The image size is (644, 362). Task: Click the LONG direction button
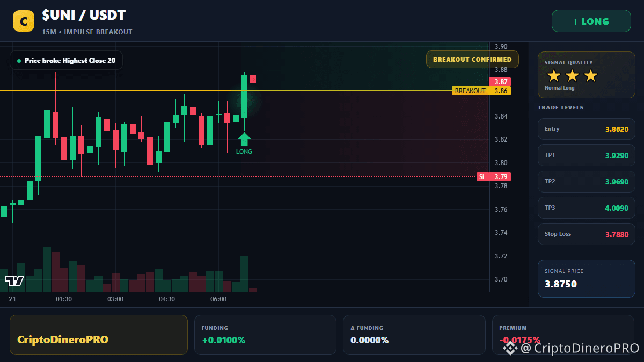(x=591, y=21)
